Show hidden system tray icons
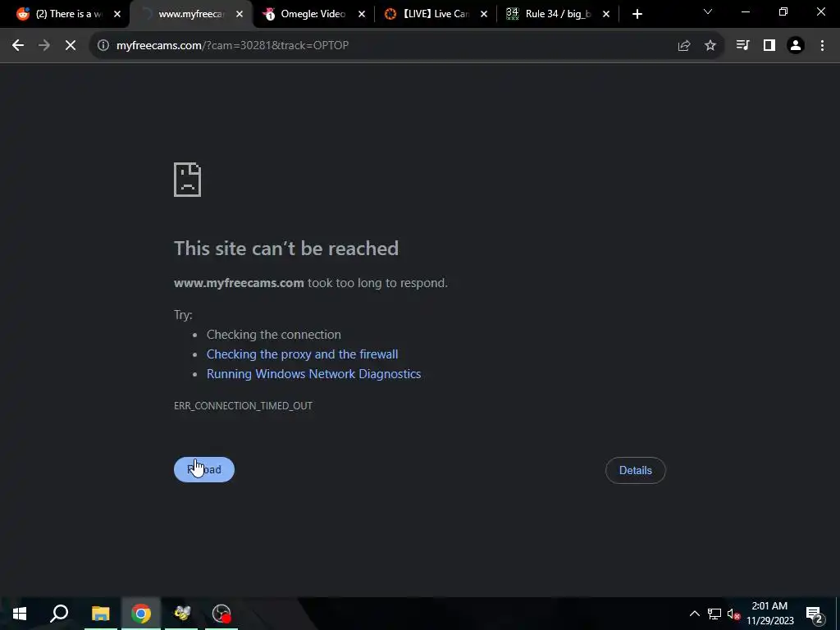The width and height of the screenshot is (840, 630). (694, 614)
